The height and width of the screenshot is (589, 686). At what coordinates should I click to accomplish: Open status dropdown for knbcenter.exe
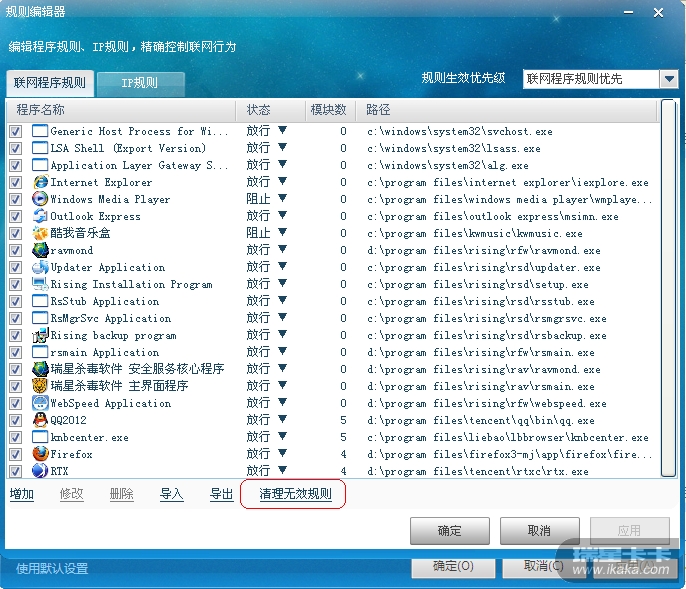[x=283, y=436]
